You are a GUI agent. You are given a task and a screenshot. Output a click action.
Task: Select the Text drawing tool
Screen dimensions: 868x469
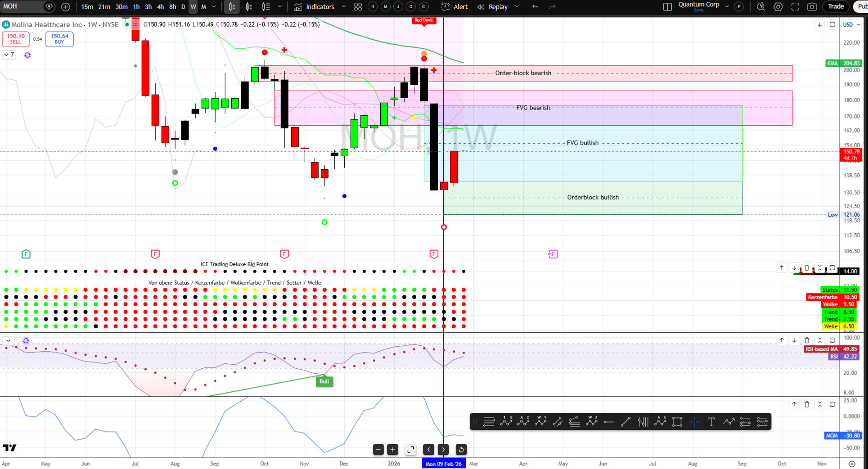[711, 422]
